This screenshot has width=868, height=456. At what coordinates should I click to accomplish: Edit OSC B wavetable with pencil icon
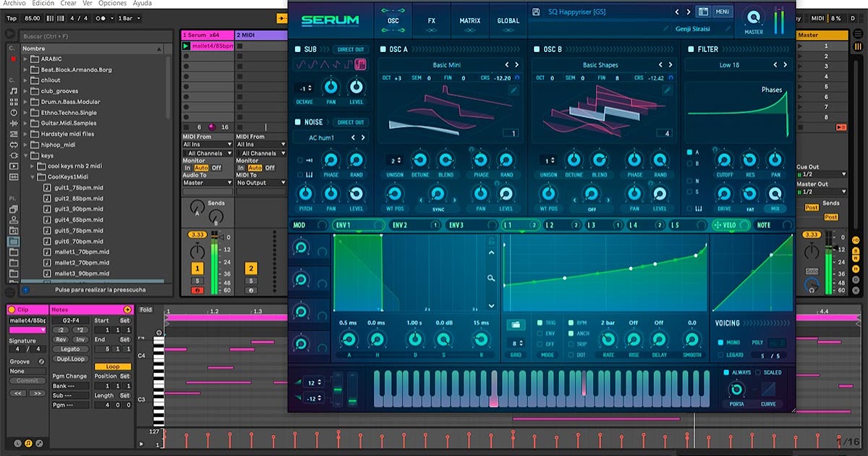(667, 90)
